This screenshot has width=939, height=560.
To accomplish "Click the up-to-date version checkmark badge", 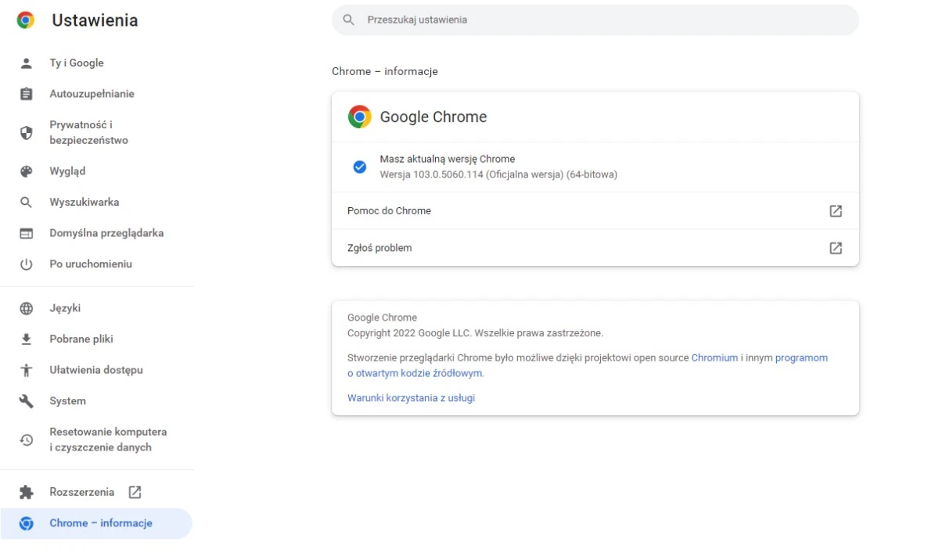I will (x=359, y=166).
